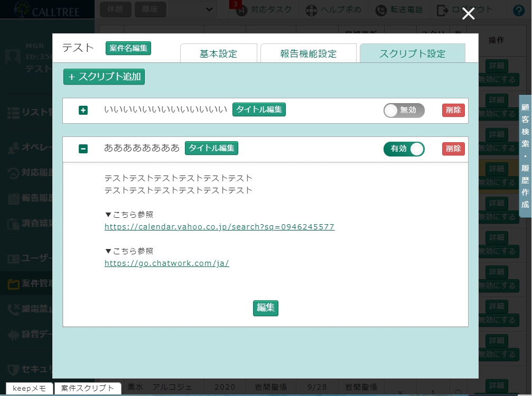The width and height of the screenshot is (532, 396).
Task: Toggle the 休憩 break status button
Action: coord(115,9)
